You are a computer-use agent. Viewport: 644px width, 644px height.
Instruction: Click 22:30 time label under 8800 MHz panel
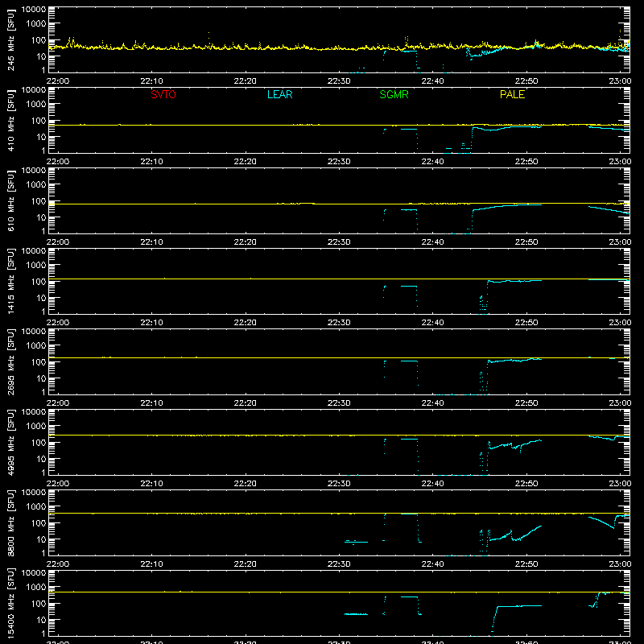coord(339,564)
